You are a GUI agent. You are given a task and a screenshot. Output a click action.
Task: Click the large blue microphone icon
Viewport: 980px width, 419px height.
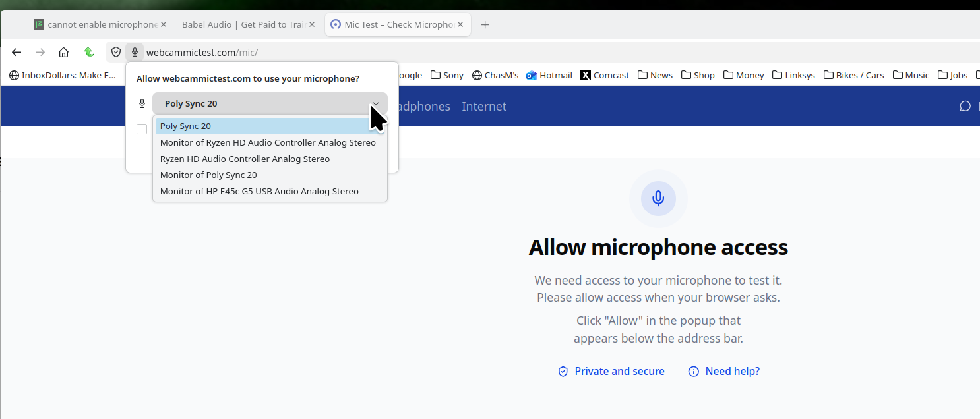pyautogui.click(x=658, y=198)
